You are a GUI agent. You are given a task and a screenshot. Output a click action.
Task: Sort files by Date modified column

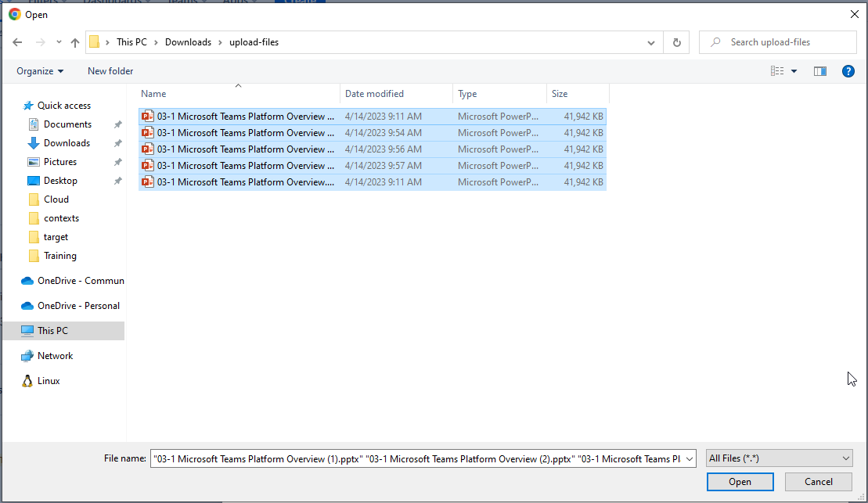[x=374, y=94]
